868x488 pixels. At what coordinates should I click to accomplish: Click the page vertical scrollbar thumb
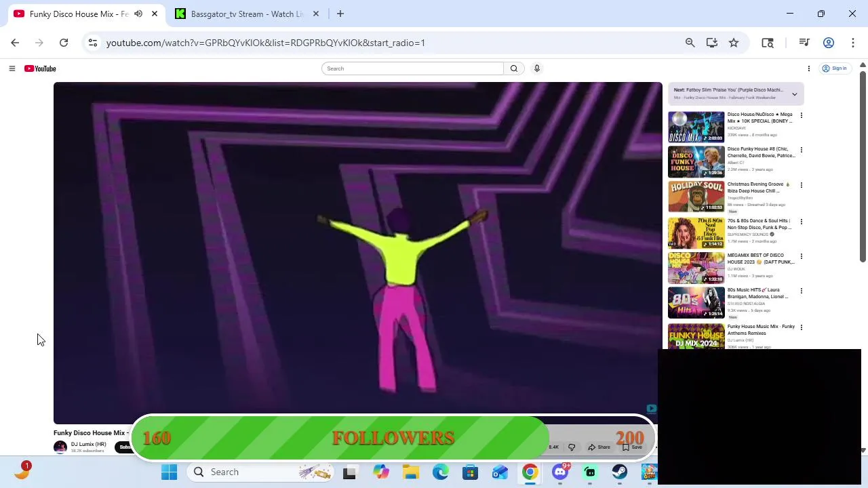pyautogui.click(x=863, y=165)
